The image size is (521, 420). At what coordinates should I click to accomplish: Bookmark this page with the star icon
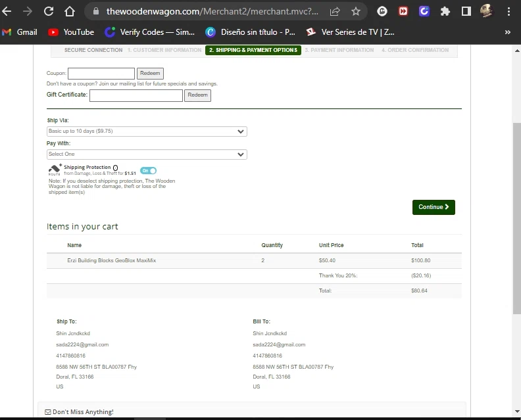coord(356,11)
